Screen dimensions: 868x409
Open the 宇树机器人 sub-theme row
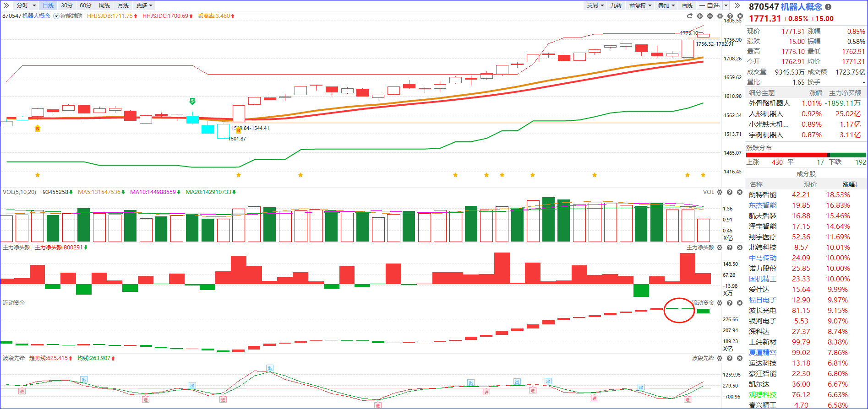pos(806,135)
